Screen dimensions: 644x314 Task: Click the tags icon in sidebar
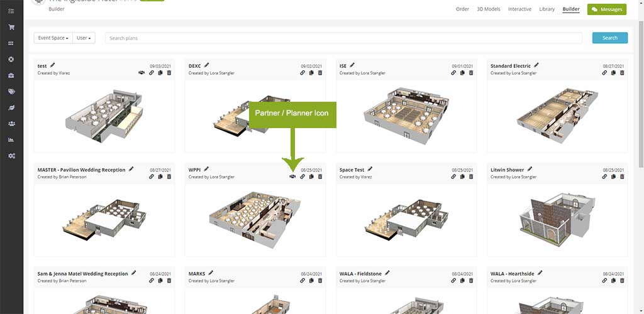[x=11, y=92]
